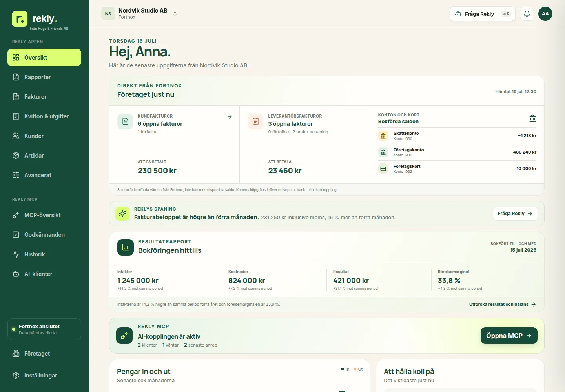Open Inställningar settings
The height and width of the screenshot is (392, 565).
pyautogui.click(x=44, y=376)
